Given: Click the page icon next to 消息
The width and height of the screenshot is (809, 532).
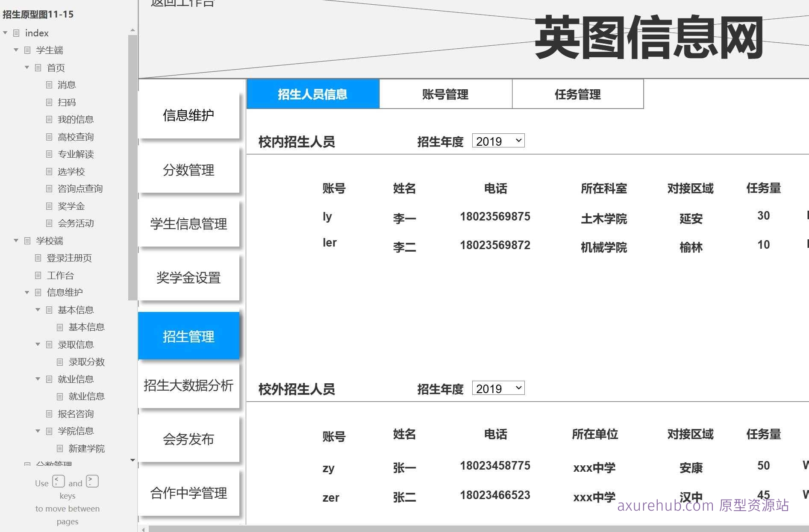Looking at the screenshot, I should (49, 85).
